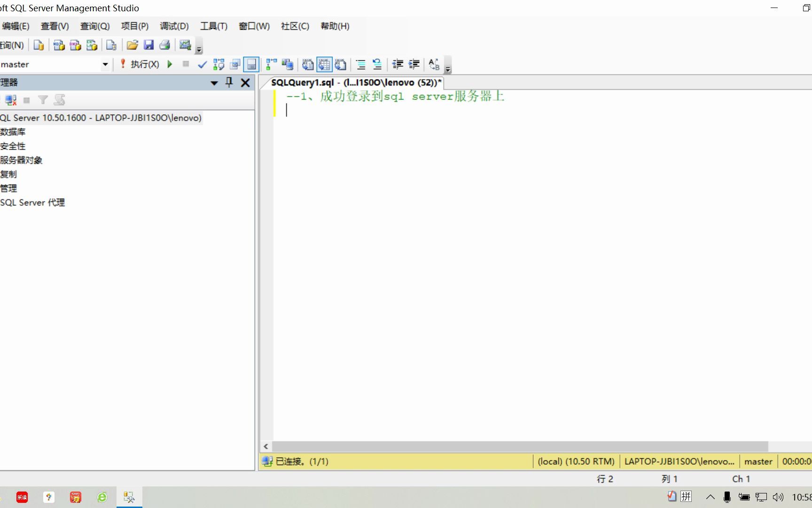Toggle the IntelliSense Enabled button

[x=251, y=64]
